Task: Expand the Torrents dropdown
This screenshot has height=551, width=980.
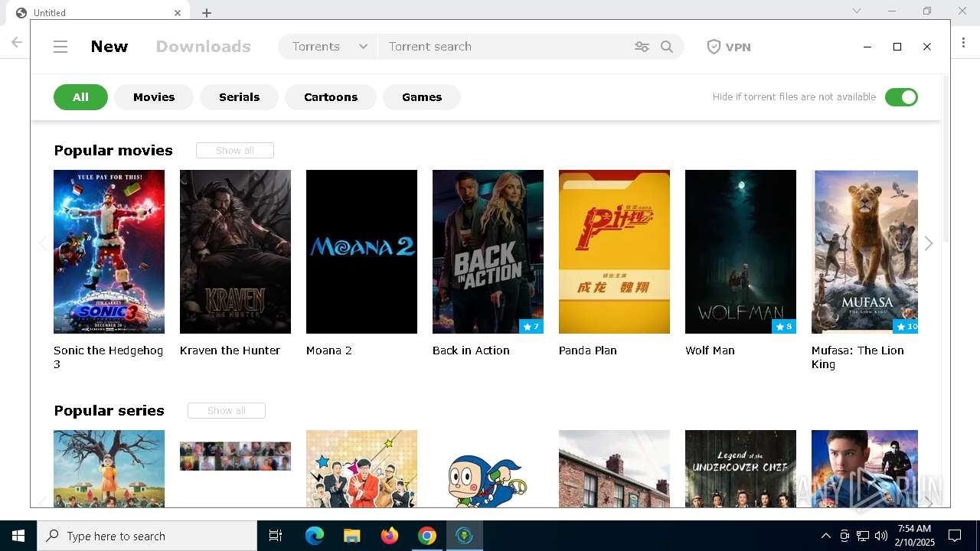Action: pos(328,47)
